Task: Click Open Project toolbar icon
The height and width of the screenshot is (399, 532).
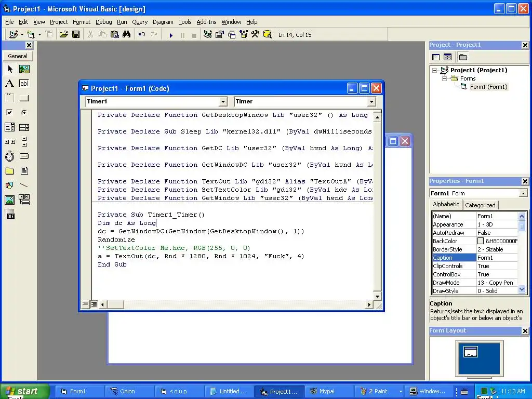Action: tap(63, 35)
